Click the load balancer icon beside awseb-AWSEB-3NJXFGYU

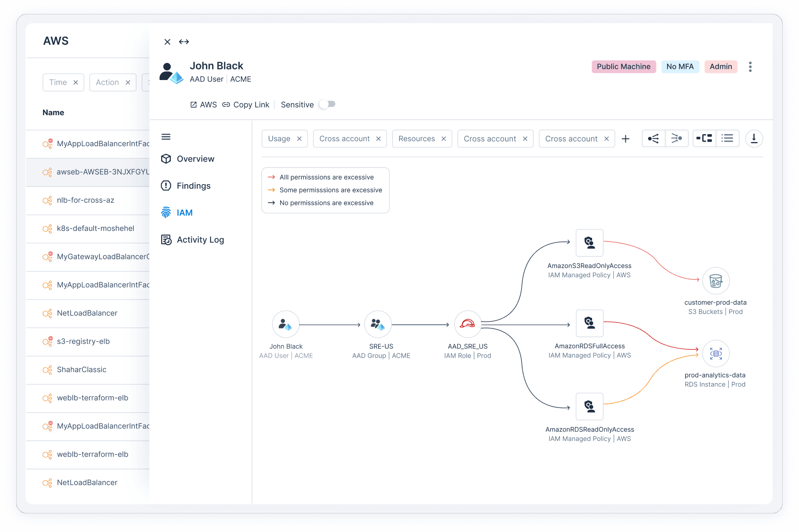47,172
